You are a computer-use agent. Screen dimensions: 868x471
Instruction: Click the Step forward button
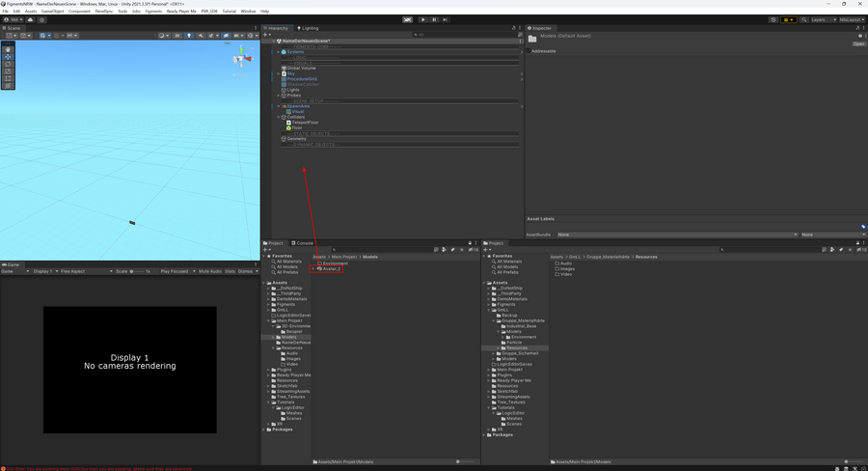tap(445, 19)
